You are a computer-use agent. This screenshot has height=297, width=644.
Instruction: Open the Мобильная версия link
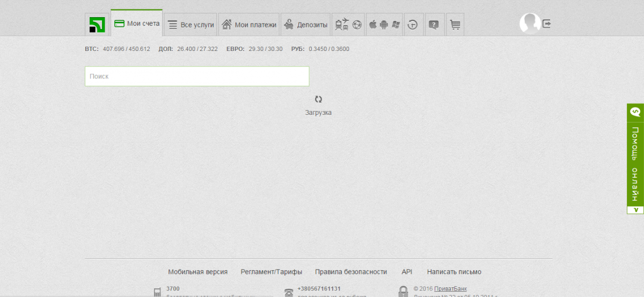pos(197,272)
